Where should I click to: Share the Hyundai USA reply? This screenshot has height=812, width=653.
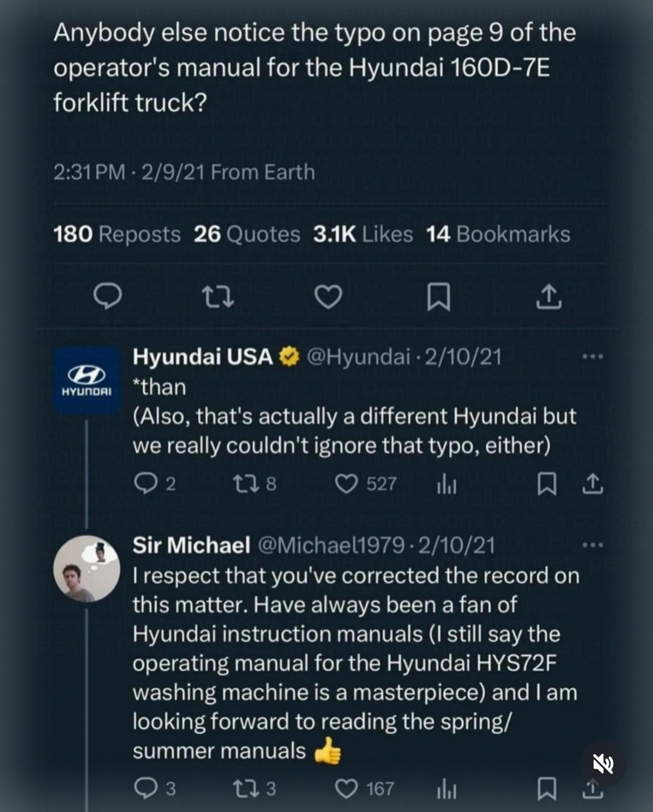pos(592,483)
